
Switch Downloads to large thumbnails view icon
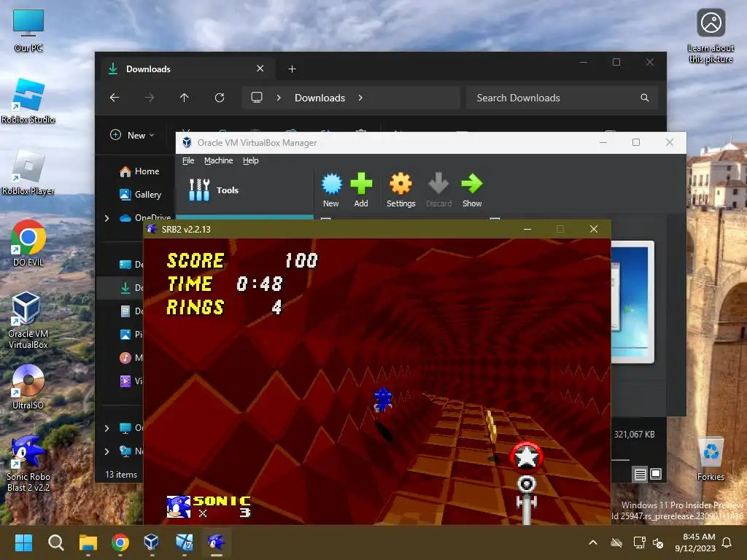pyautogui.click(x=656, y=474)
